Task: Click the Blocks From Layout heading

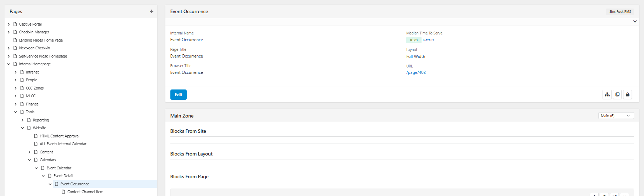Action: tap(191, 154)
